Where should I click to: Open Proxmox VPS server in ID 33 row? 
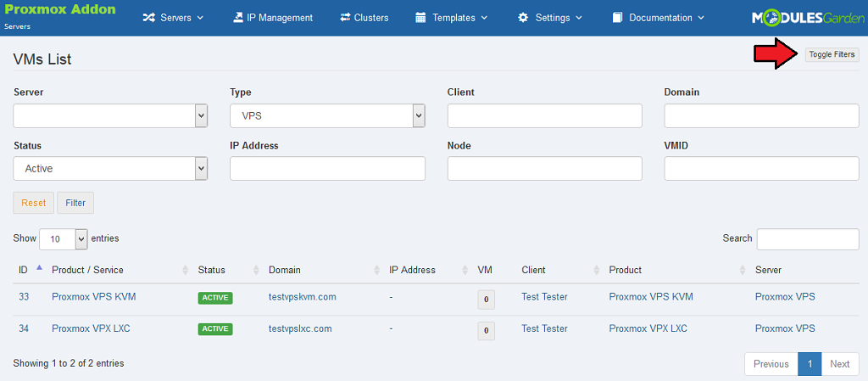click(785, 297)
